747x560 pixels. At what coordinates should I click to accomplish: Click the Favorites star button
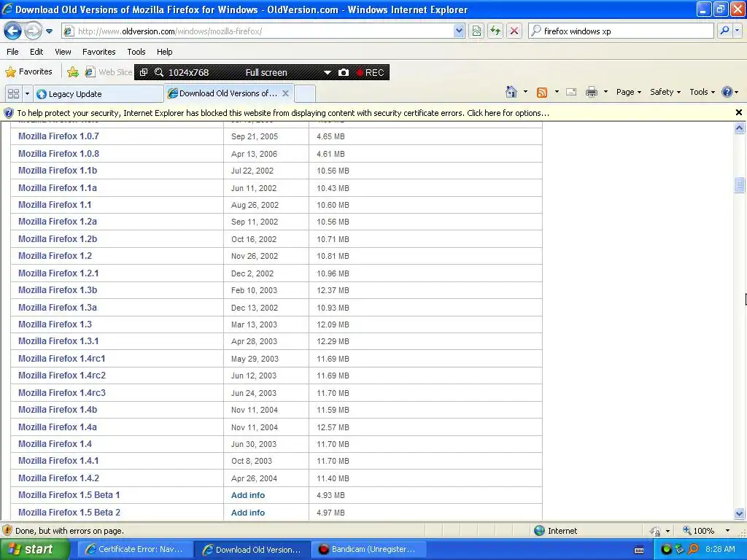pyautogui.click(x=28, y=72)
